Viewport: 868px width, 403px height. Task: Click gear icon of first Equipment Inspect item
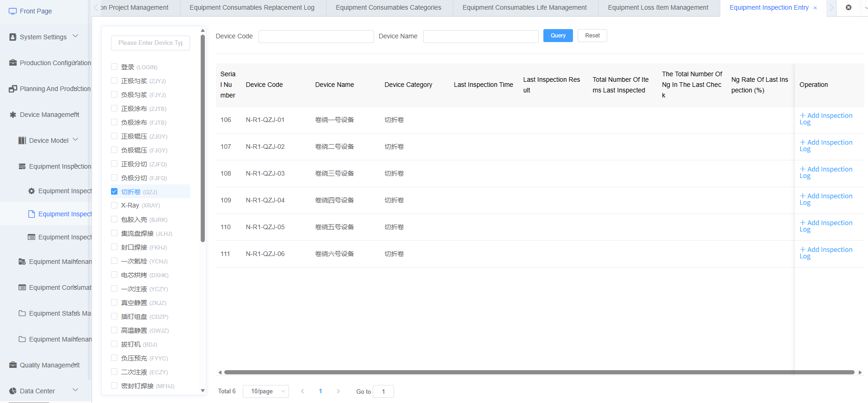point(31,191)
